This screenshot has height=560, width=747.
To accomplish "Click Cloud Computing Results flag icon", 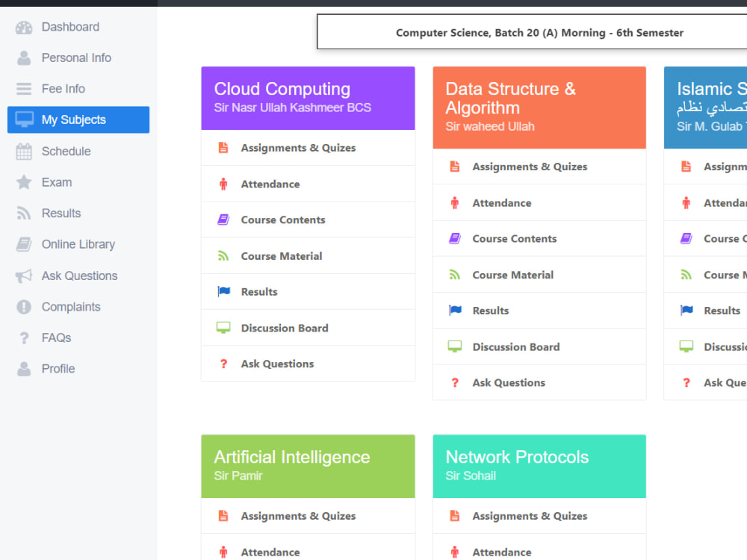I will coord(223,291).
